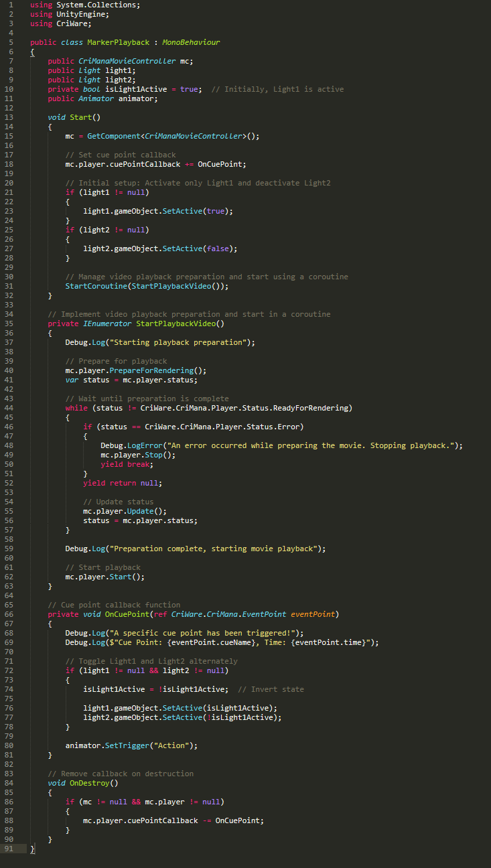
Task: Click the 'cuePointCallback -= OnCuePoint' line
Action: pos(173,820)
